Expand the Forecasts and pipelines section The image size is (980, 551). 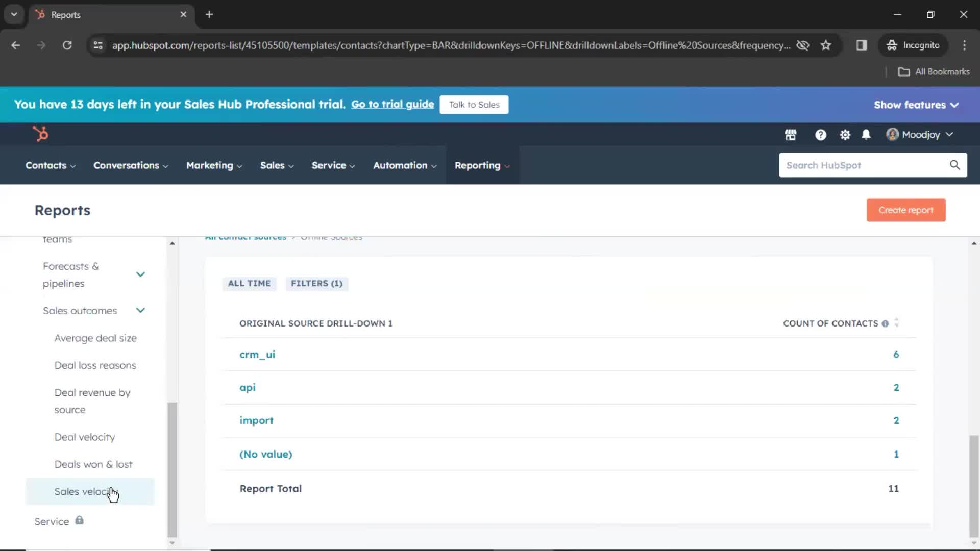coord(140,274)
